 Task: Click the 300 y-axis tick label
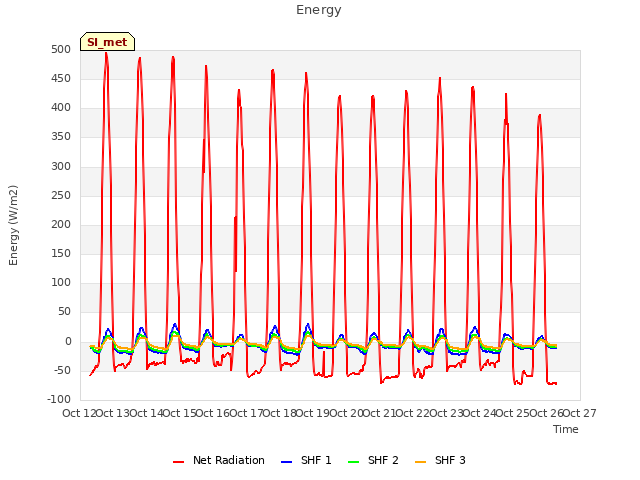(61, 166)
